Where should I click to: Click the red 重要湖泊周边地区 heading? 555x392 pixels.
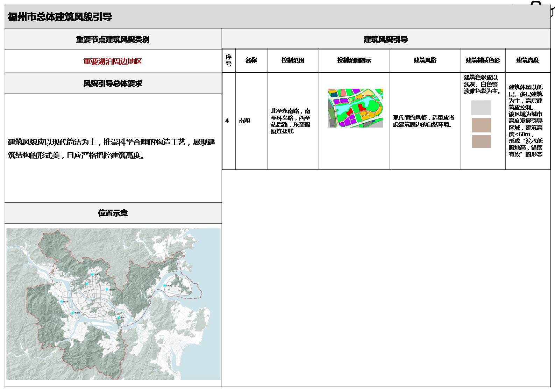coord(113,61)
